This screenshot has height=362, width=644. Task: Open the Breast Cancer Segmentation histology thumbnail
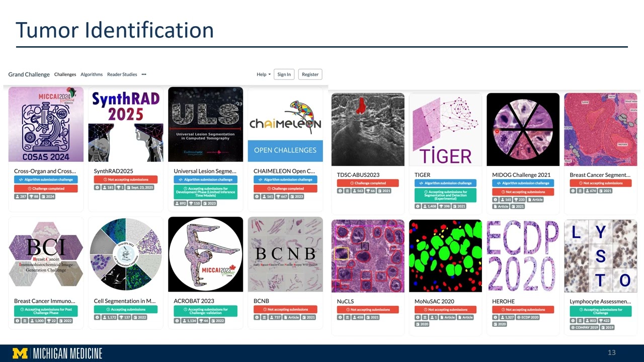pyautogui.click(x=600, y=129)
